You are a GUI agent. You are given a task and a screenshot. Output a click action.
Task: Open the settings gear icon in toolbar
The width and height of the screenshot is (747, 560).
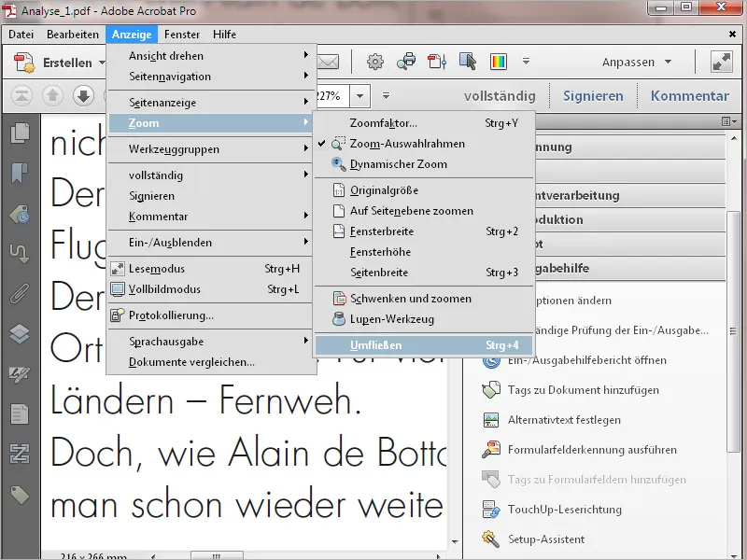click(x=375, y=62)
